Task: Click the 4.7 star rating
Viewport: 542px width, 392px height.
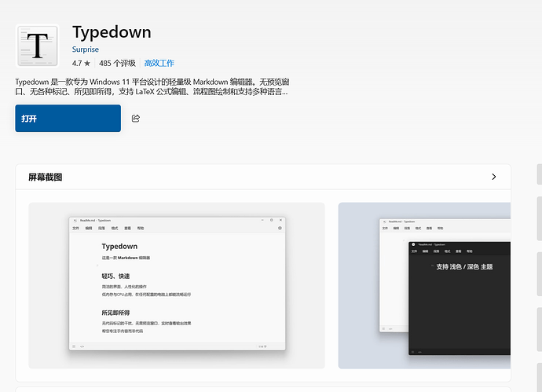Action: tap(81, 64)
